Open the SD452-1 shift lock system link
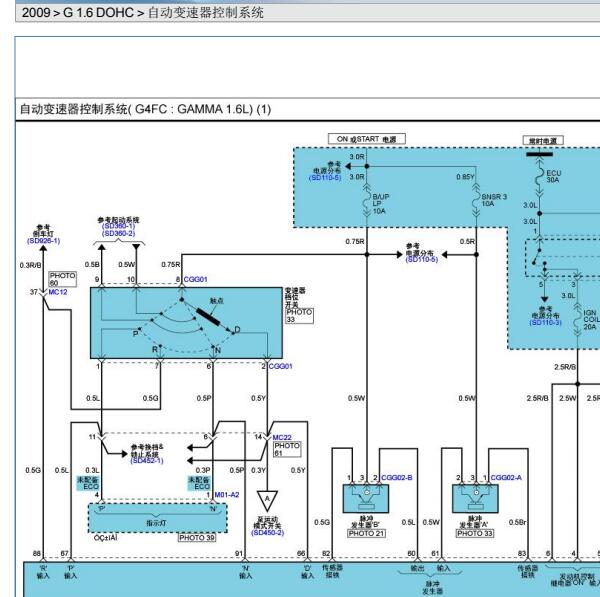The height and width of the screenshot is (597, 600). pos(147,460)
